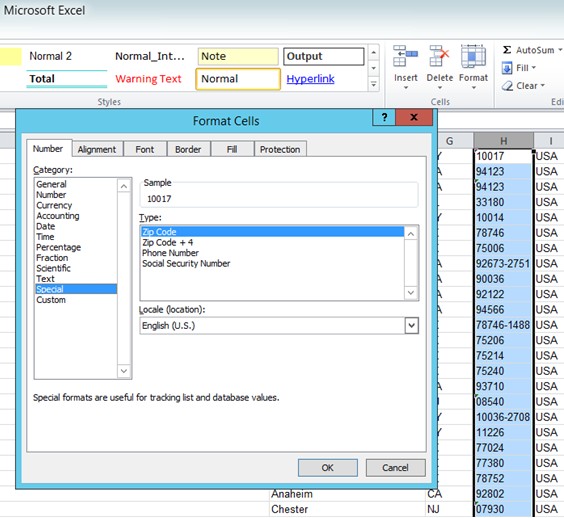Click the Anaheim cell
The image size is (564, 518).
pyautogui.click(x=347, y=494)
